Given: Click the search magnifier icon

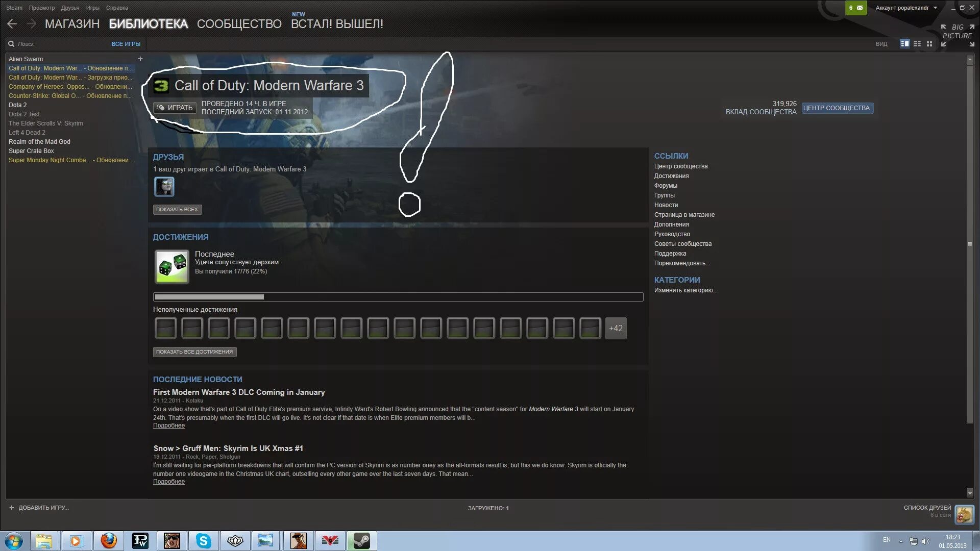Looking at the screenshot, I should 11,44.
